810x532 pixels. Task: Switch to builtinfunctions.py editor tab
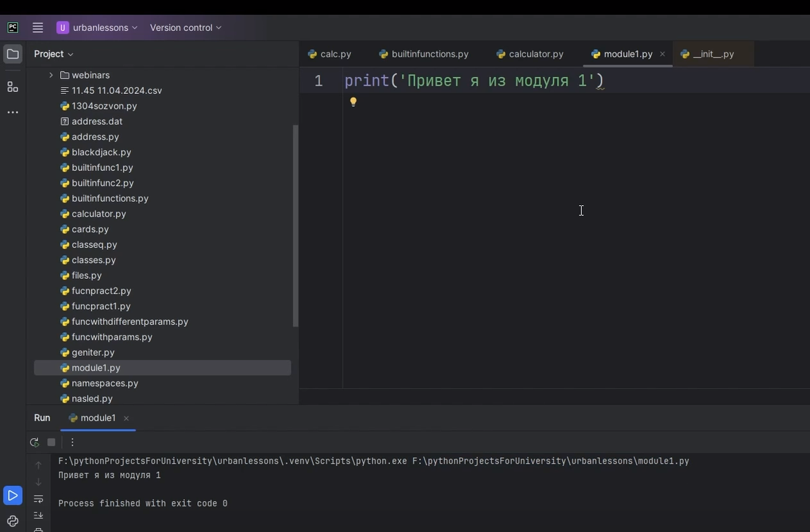point(424,54)
